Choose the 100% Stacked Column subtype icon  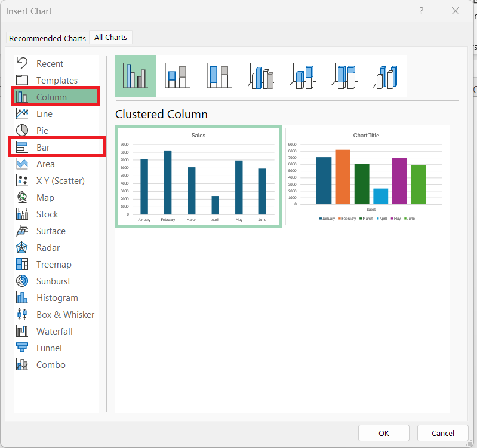point(219,76)
